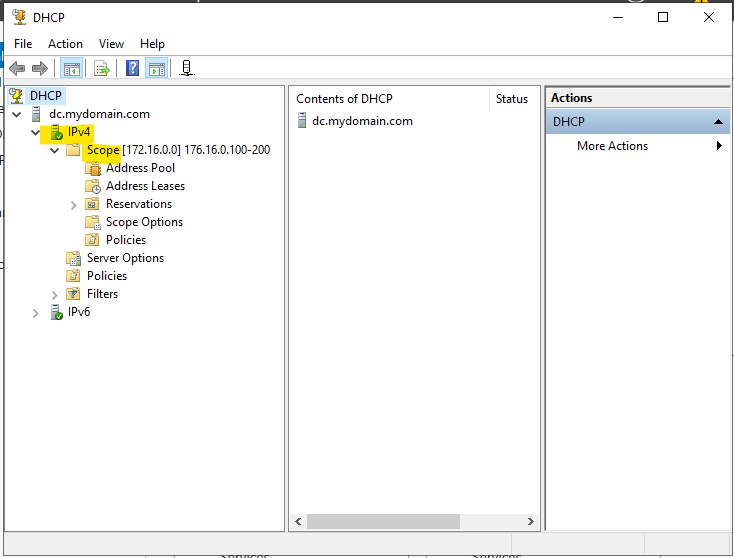Click the add server toolbar icon
734x558 pixels.
pyautogui.click(x=186, y=68)
